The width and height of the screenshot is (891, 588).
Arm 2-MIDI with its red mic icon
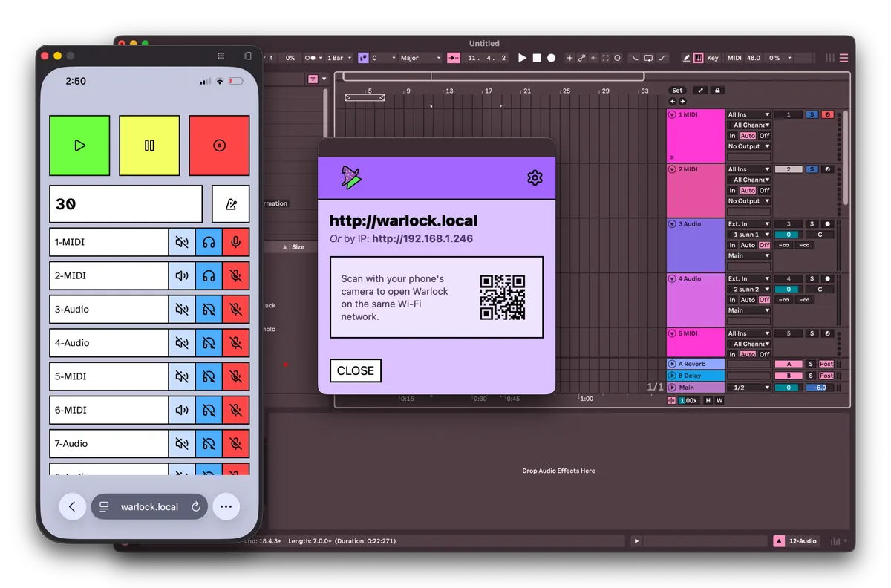pos(236,275)
